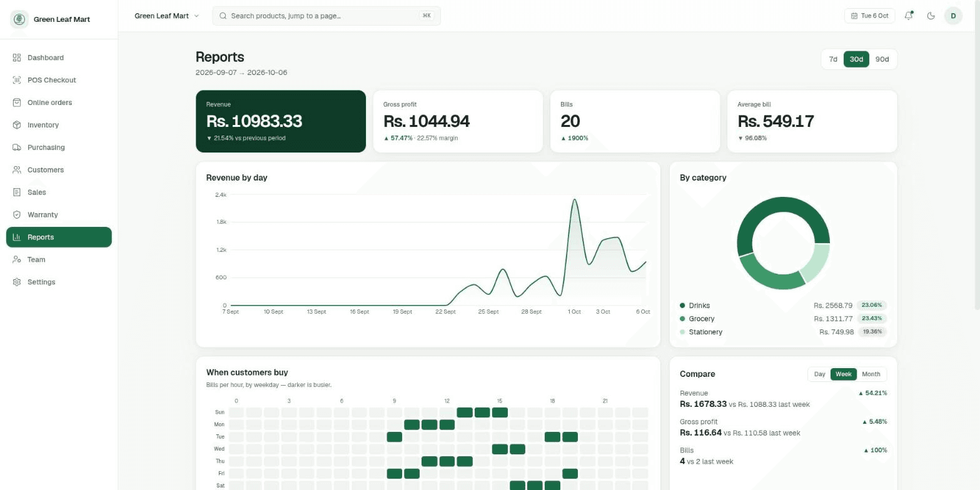Go to POS Checkout

coord(59,80)
